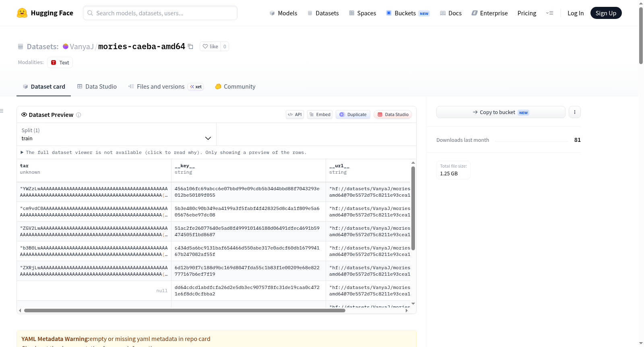The width and height of the screenshot is (644, 347).
Task: Click the null tar cell
Action: (94, 291)
